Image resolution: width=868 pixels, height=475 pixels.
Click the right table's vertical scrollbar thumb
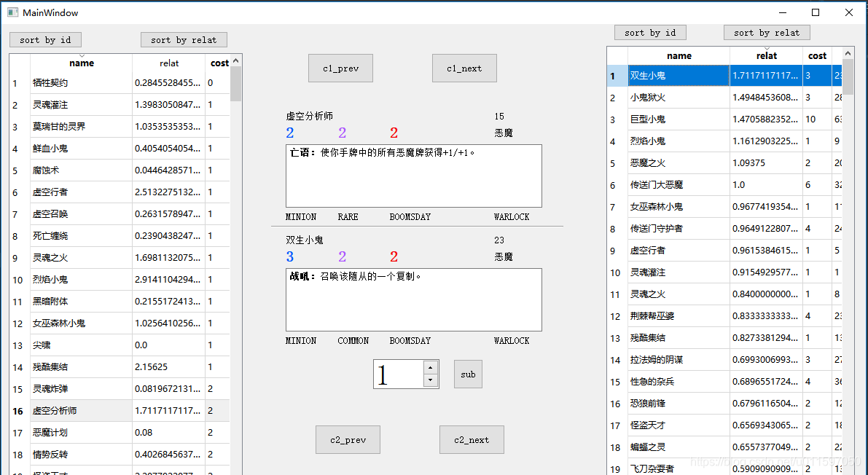pyautogui.click(x=848, y=77)
